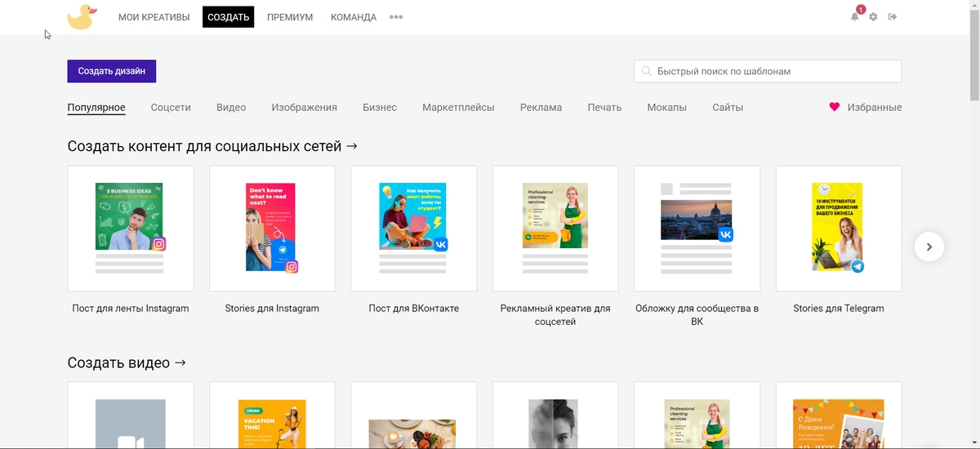The width and height of the screenshot is (980, 449).
Task: Open settings gear icon
Action: (873, 17)
